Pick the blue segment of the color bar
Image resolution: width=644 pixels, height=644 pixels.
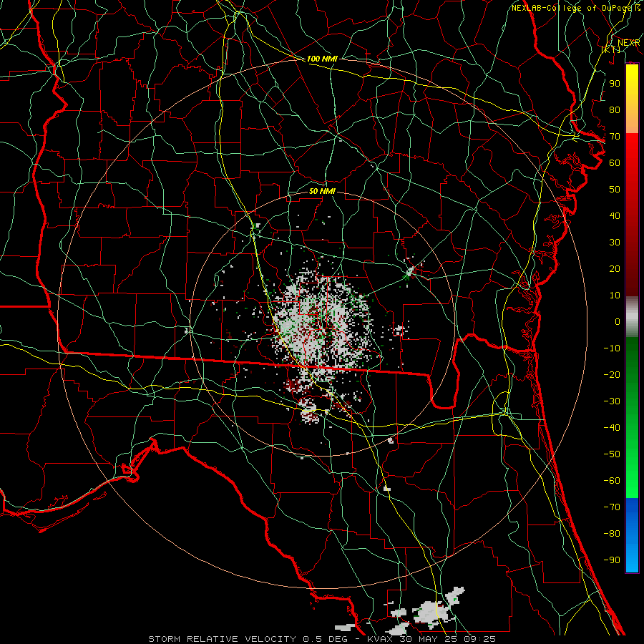(x=632, y=535)
